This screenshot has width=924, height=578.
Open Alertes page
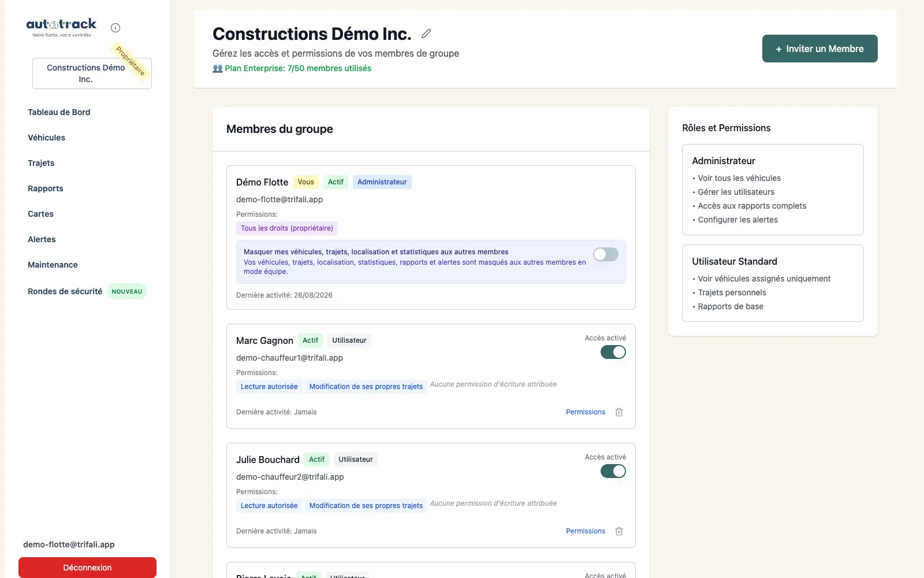pyautogui.click(x=42, y=239)
